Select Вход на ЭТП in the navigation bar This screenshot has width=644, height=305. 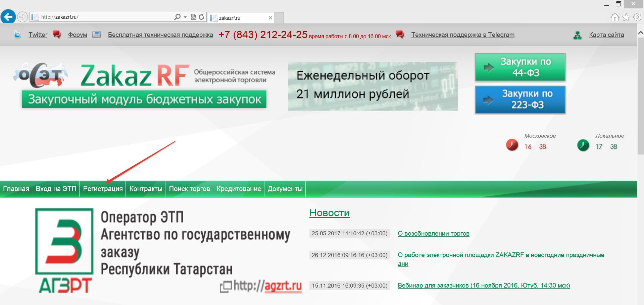(x=56, y=189)
